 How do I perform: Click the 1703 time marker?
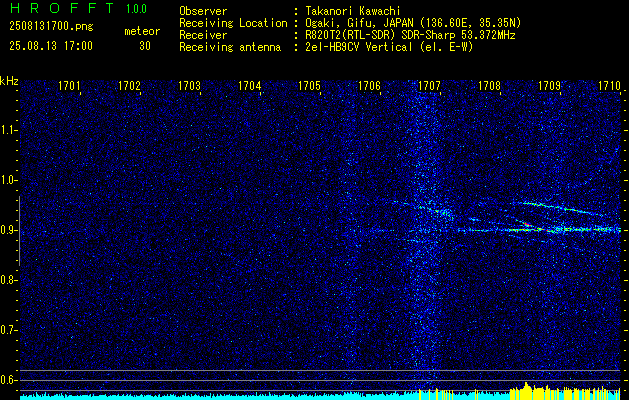pos(189,85)
